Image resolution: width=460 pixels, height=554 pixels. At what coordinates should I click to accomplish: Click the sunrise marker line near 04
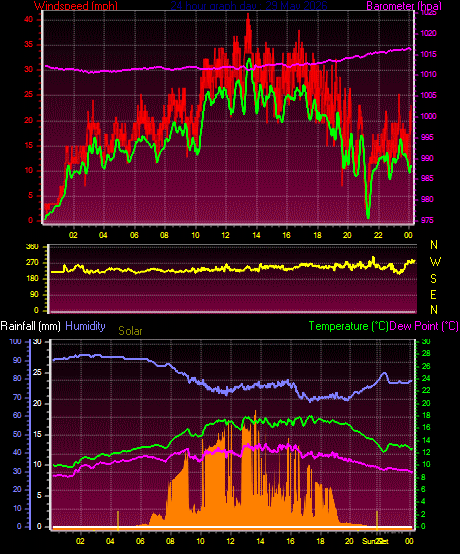pyautogui.click(x=118, y=520)
